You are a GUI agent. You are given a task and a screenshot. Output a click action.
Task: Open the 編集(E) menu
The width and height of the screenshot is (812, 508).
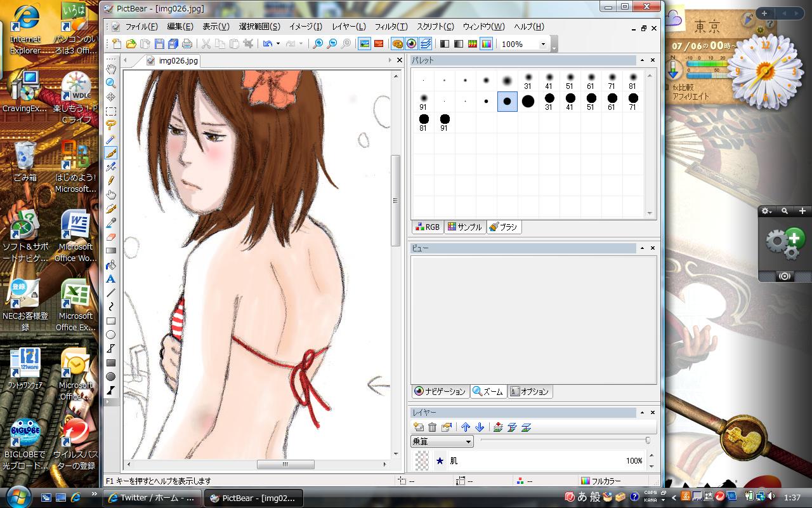point(180,27)
